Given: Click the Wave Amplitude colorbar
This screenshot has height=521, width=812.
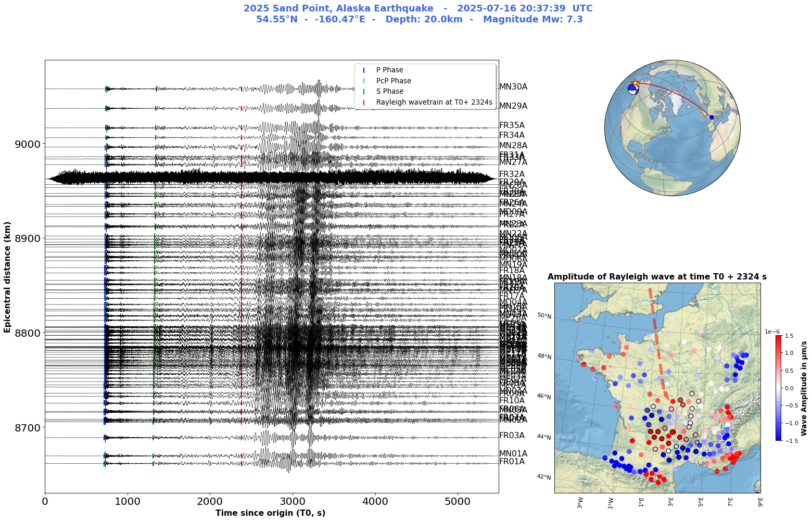Looking at the screenshot, I should (x=778, y=388).
